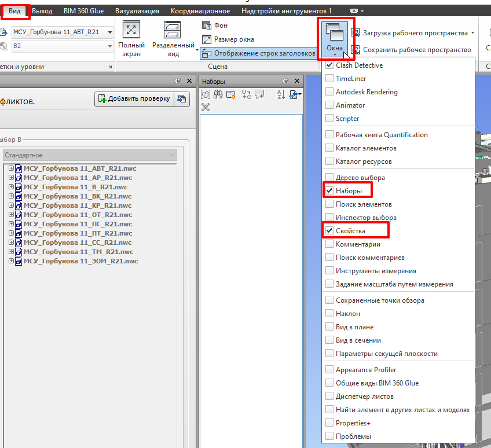Open the МСУ_Горбунова 11_АВТ_R21 dropdown in ribbon
Screen dimensions: 491x448
(x=109, y=32)
